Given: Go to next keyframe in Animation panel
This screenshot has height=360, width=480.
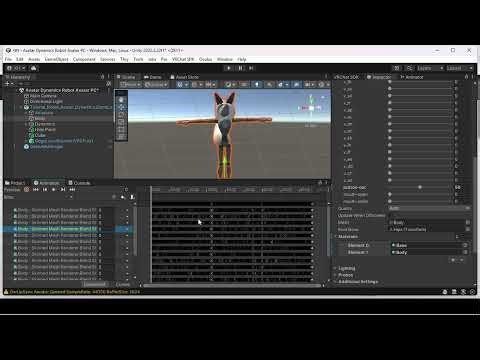Looking at the screenshot, I should pos(63,189).
